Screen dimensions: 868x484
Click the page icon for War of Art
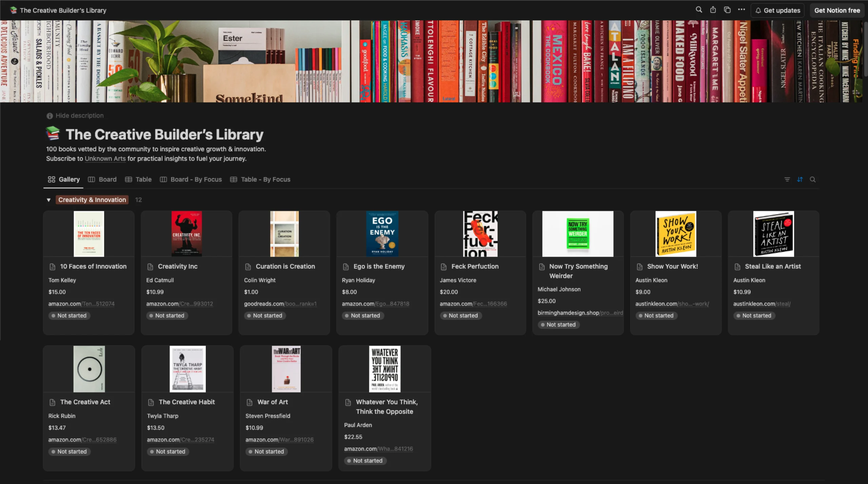point(250,402)
